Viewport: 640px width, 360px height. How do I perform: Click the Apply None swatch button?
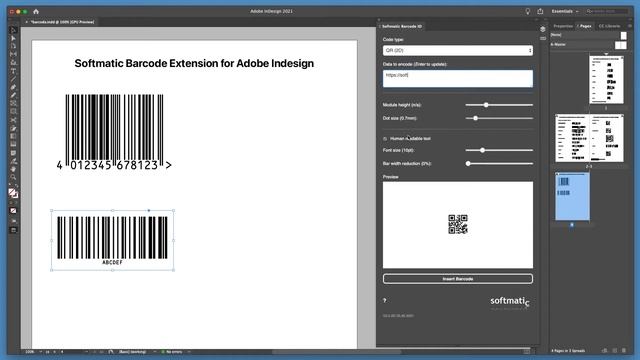[x=13, y=211]
